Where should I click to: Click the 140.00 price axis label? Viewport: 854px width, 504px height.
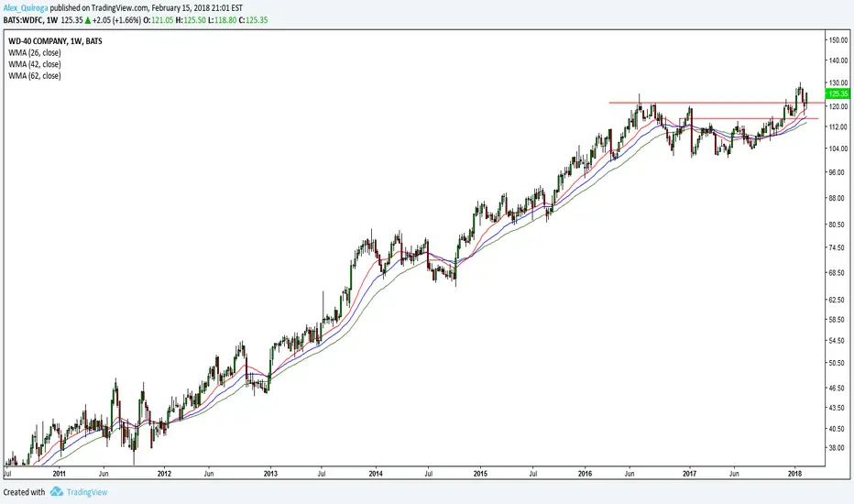coord(838,60)
